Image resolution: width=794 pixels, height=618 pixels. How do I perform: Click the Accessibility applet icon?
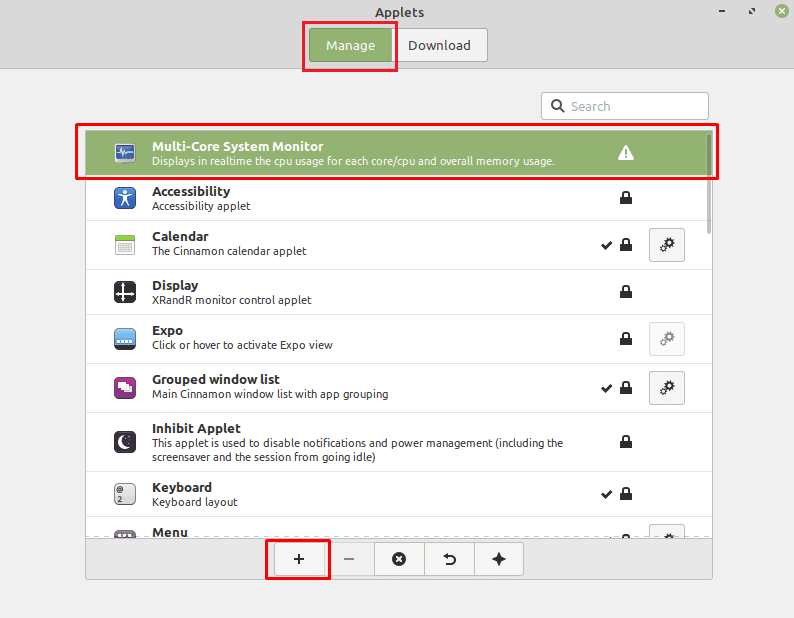coord(125,198)
